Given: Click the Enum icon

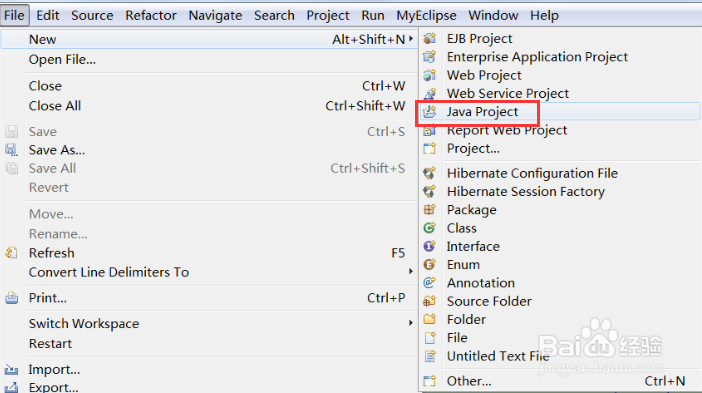Looking at the screenshot, I should point(430,265).
